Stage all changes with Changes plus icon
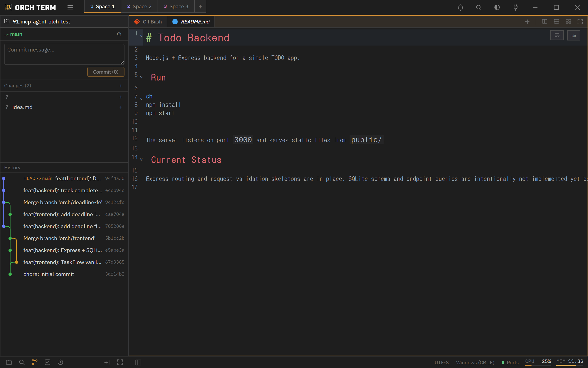Screen dimensions: 588x368 [121, 86]
